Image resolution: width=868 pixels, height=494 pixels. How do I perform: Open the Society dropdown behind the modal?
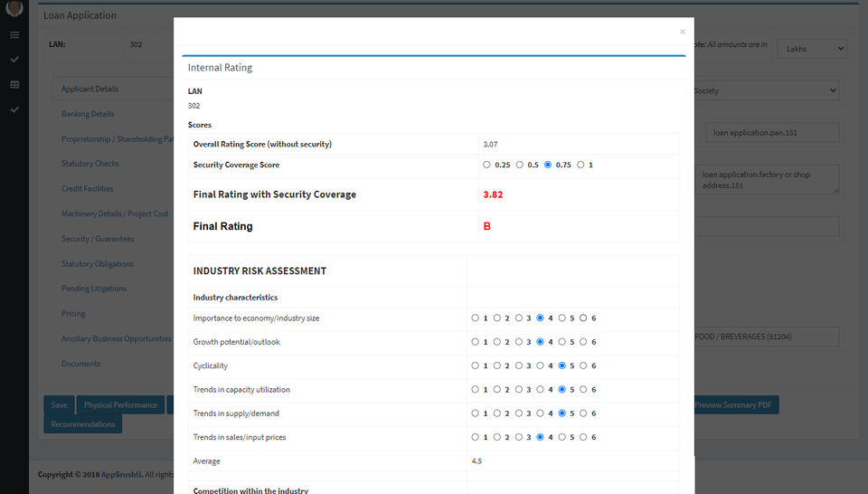[x=766, y=90]
